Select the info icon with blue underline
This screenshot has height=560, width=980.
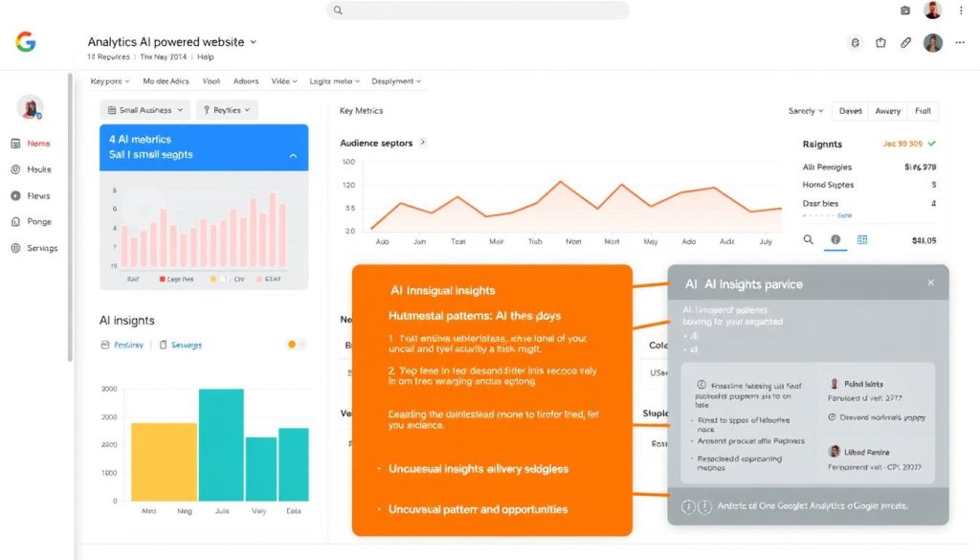coord(835,240)
